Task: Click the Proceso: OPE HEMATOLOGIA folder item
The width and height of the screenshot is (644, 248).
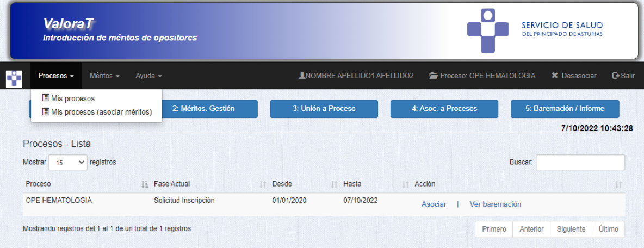Action: pos(482,76)
